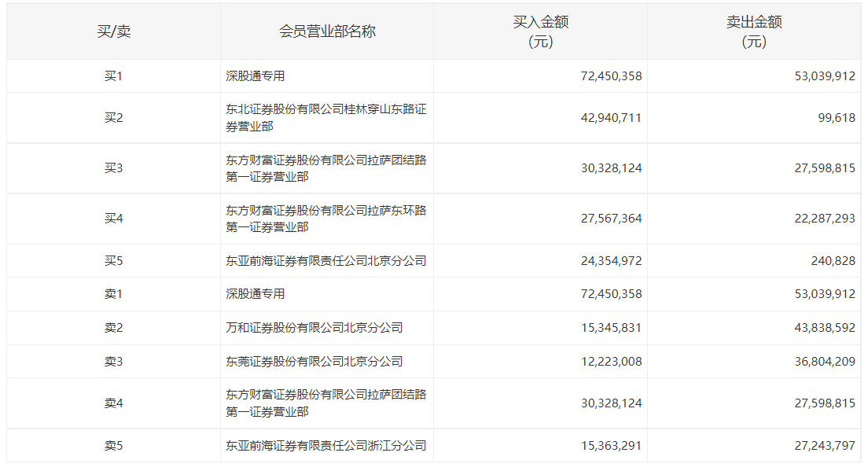868x471 pixels.
Task: Click buy amount 15,363,291
Action: pos(611,446)
